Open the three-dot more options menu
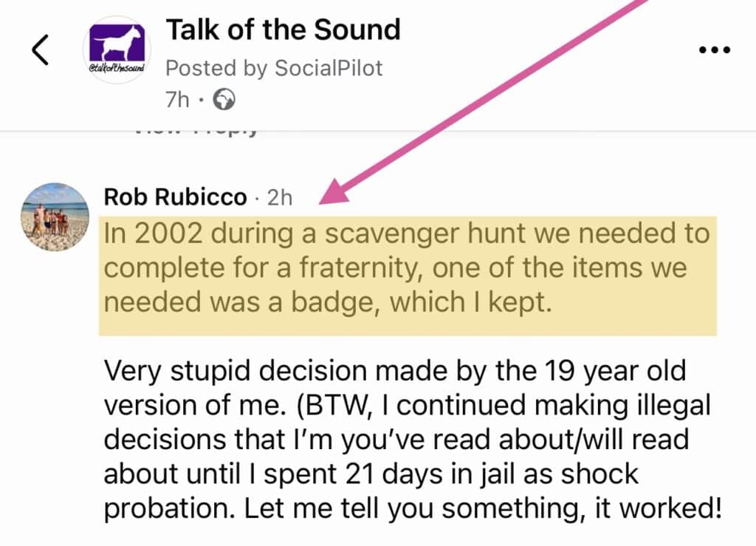The width and height of the screenshot is (756, 546). pyautogui.click(x=714, y=50)
